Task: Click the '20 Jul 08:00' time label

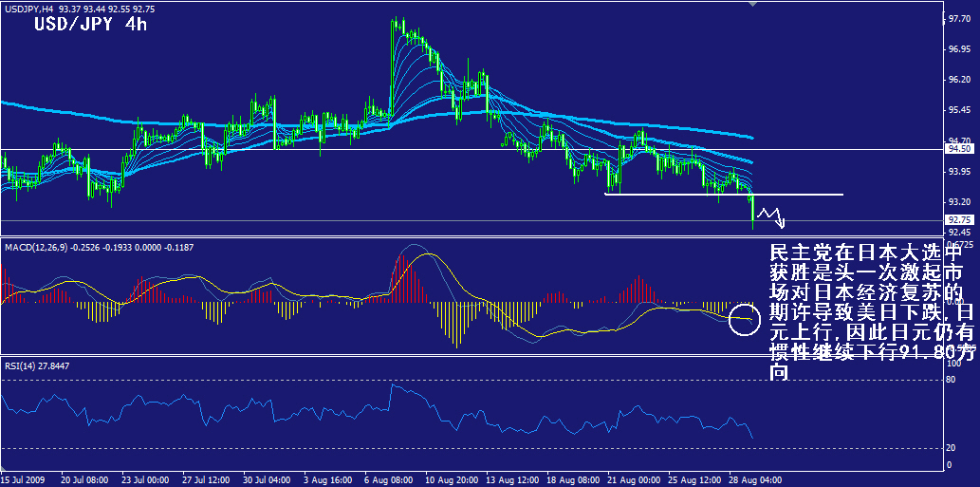Action: 84,480
